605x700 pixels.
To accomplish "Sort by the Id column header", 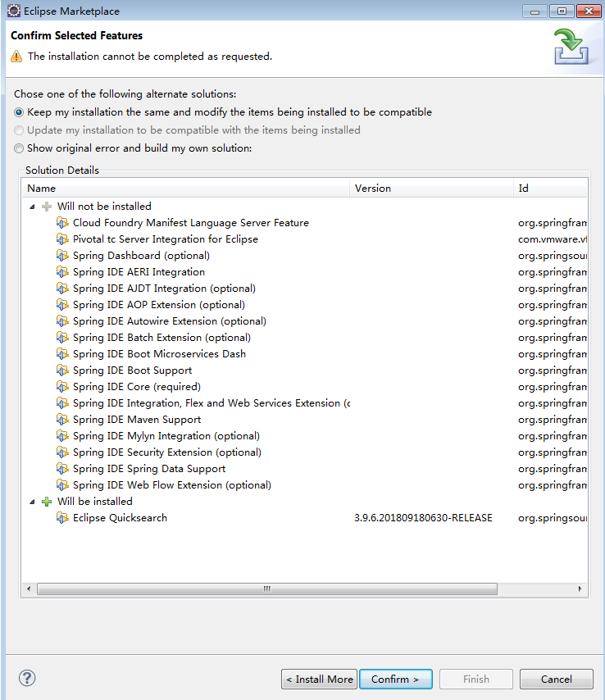I will click(551, 189).
